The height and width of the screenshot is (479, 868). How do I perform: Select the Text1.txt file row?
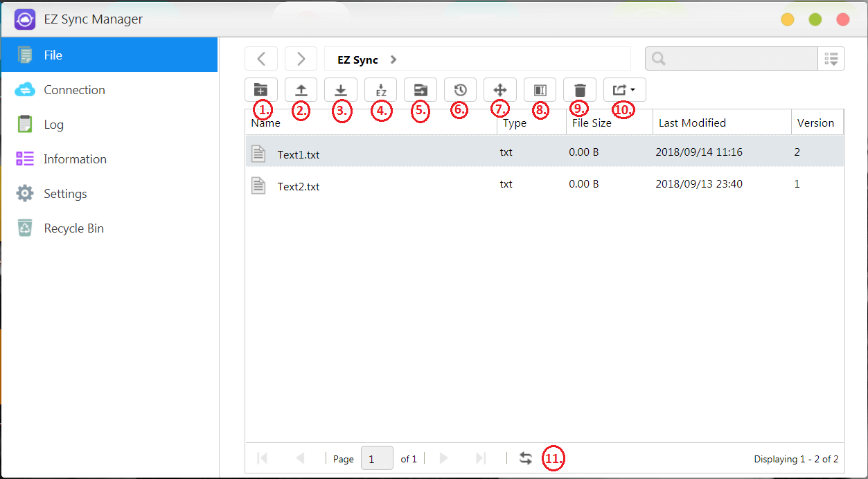pyautogui.click(x=544, y=152)
